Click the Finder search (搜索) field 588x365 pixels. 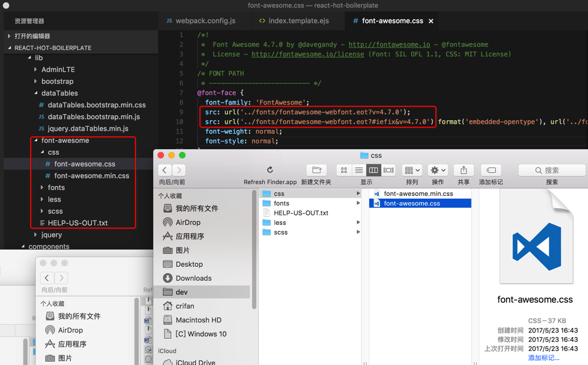pyautogui.click(x=551, y=170)
